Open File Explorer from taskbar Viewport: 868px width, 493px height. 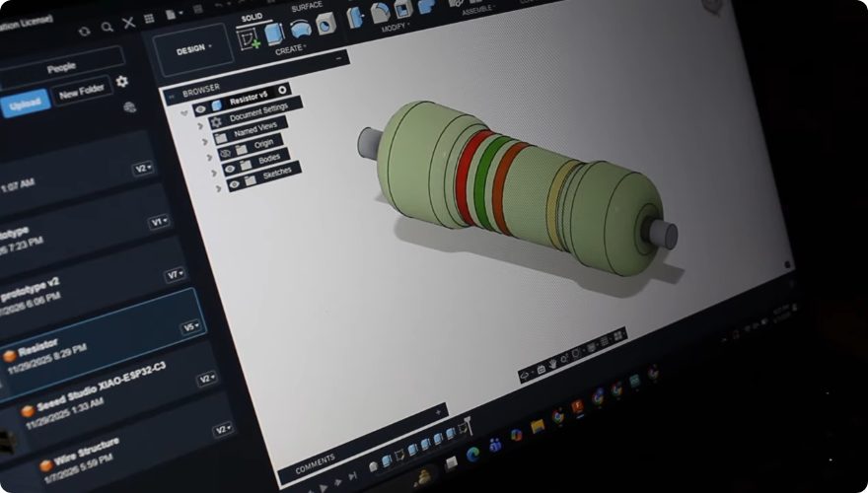(x=538, y=426)
